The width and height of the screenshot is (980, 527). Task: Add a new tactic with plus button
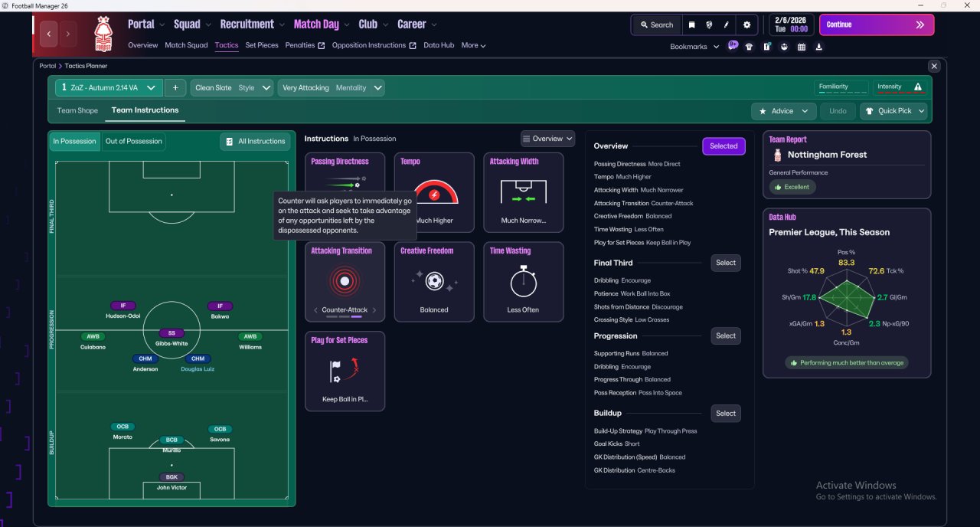(x=175, y=88)
